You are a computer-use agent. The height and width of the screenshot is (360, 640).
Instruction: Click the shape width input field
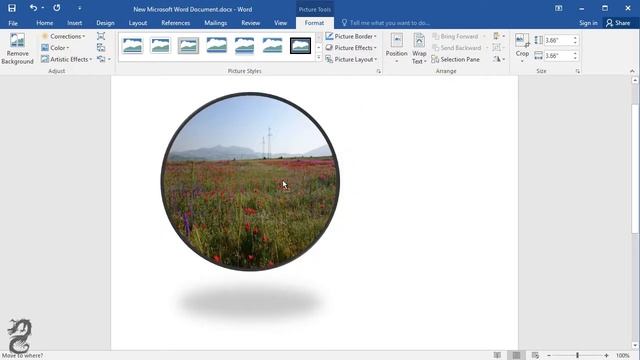point(558,56)
